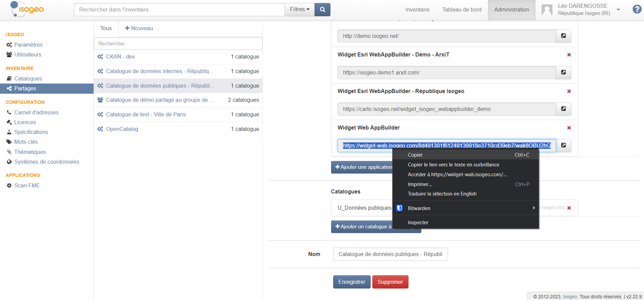Click the Licences gavel icon
Screen dimensions: 644x300
pyautogui.click(x=9, y=122)
